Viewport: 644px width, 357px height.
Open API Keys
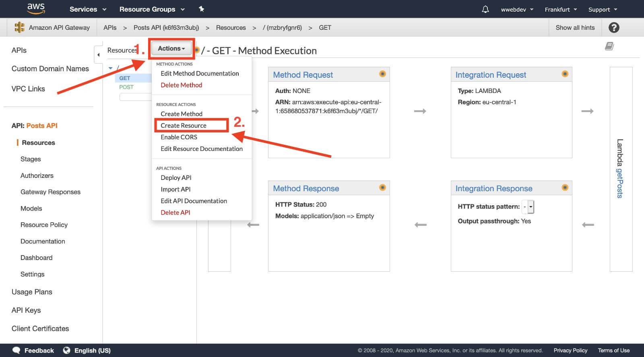point(26,310)
